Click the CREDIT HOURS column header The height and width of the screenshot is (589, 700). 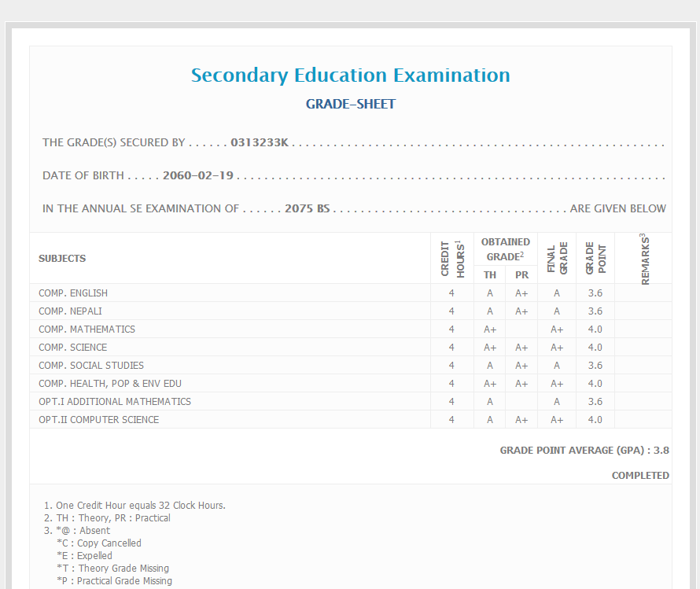point(451,258)
